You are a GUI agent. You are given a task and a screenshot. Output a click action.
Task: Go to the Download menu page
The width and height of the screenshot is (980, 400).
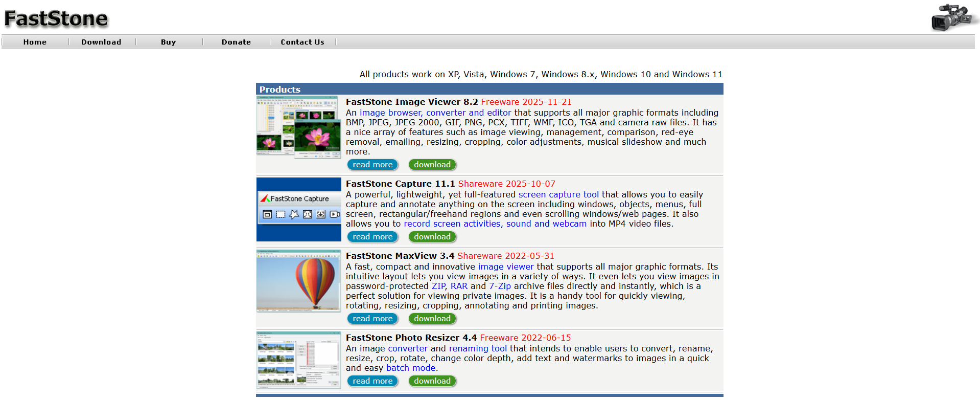[101, 42]
